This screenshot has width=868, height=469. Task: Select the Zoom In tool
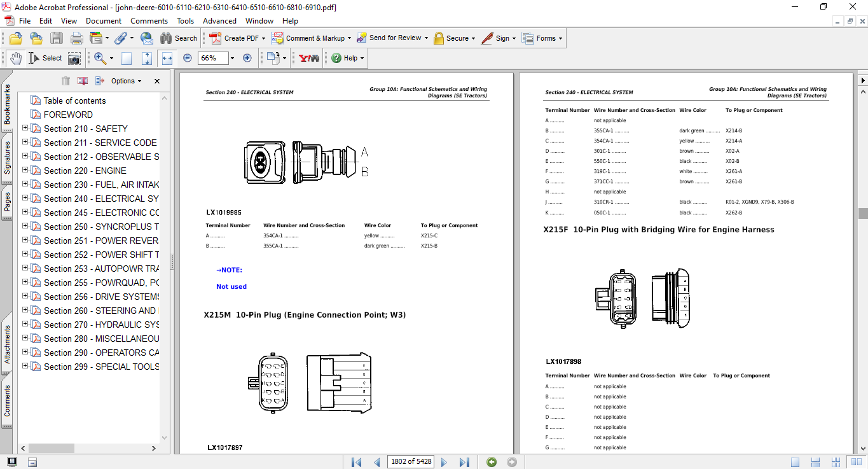[x=100, y=58]
